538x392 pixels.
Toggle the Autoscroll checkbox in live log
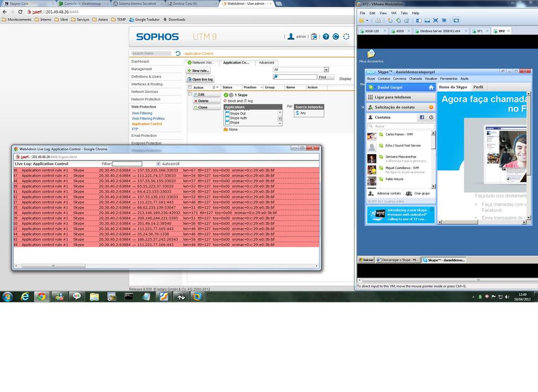tap(159, 164)
